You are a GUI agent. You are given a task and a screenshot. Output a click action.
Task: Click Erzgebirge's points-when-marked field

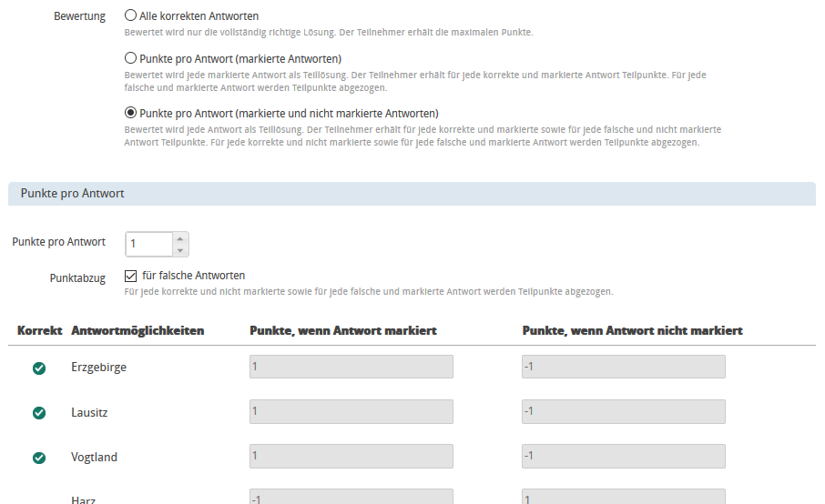pos(351,367)
